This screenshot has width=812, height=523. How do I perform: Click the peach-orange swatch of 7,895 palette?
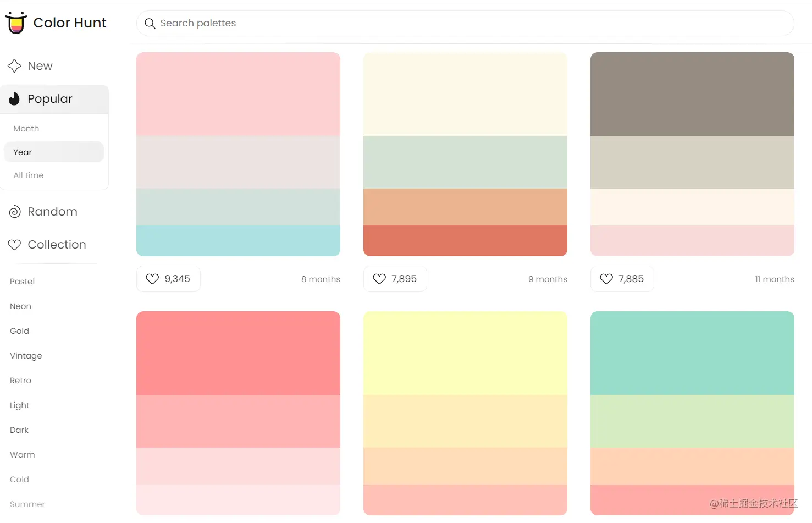pyautogui.click(x=465, y=207)
